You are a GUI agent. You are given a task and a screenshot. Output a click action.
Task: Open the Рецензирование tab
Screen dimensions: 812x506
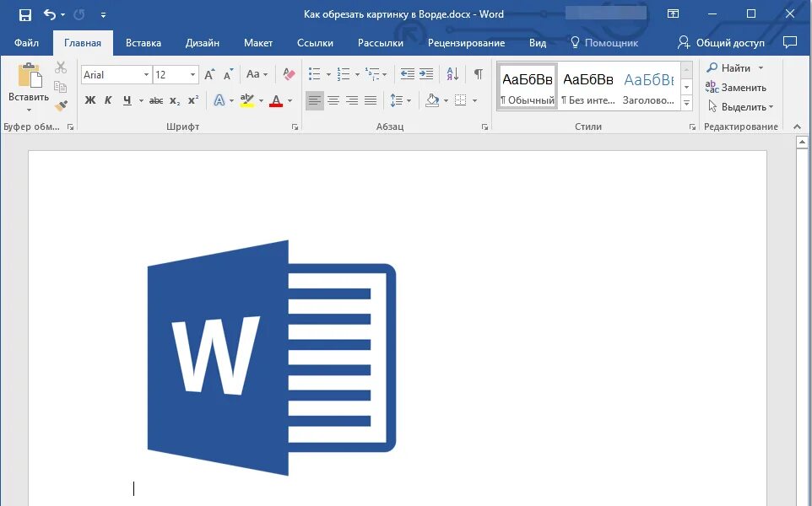[466, 43]
